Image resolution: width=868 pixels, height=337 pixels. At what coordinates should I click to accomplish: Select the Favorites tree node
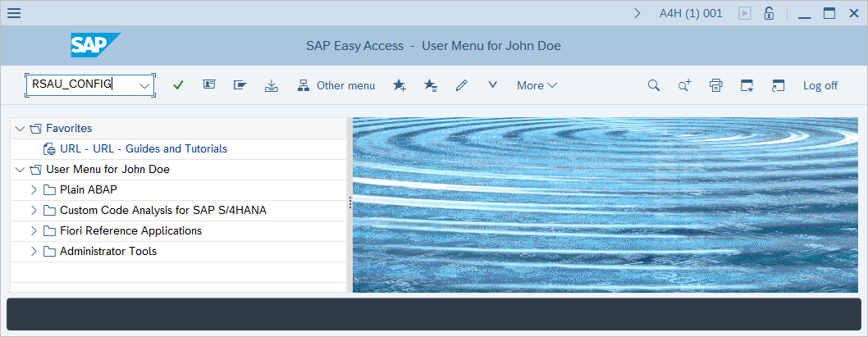[x=69, y=129]
